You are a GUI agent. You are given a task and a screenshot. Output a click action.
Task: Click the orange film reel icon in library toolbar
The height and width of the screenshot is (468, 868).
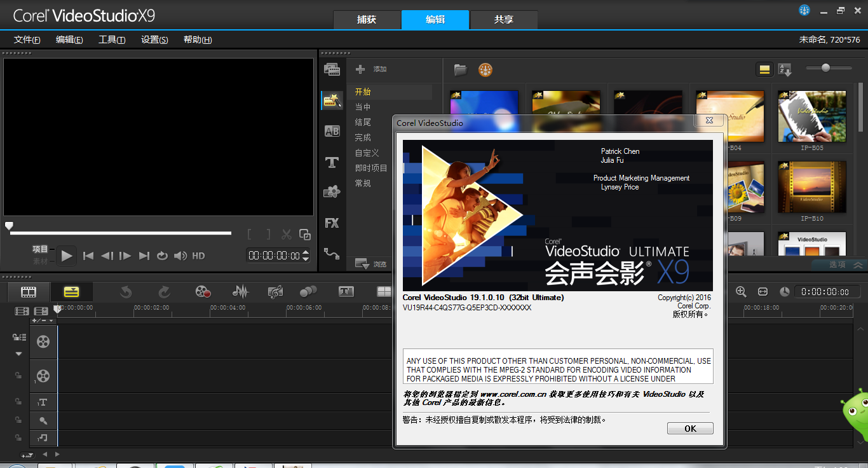point(485,69)
